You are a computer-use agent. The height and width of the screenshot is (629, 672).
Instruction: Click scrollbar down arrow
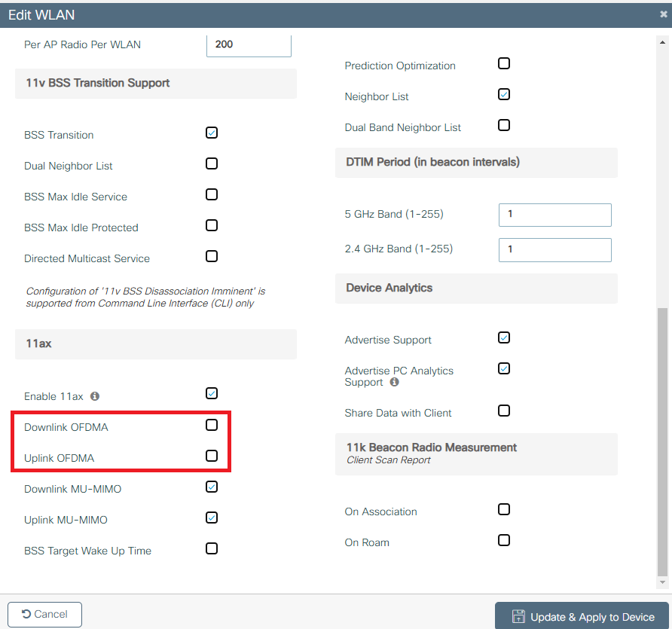click(x=662, y=582)
